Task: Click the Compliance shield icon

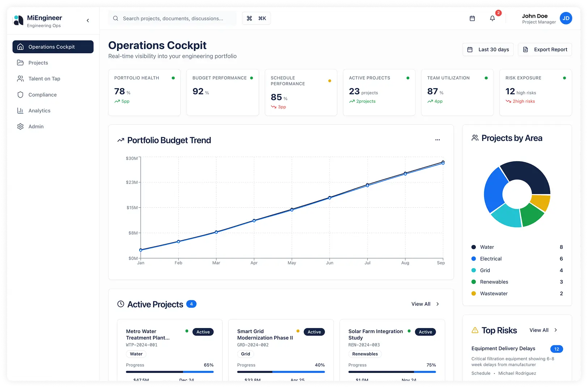Action: click(x=21, y=95)
